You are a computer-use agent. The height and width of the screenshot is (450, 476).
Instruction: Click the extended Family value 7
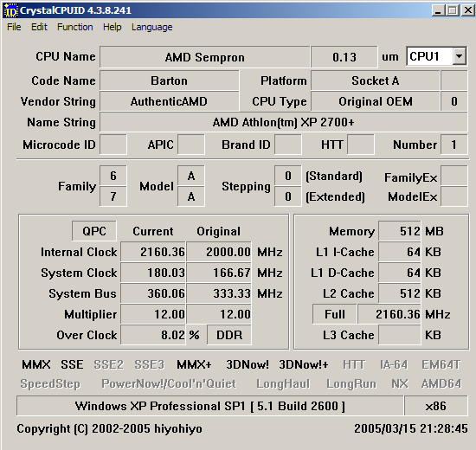pos(113,196)
